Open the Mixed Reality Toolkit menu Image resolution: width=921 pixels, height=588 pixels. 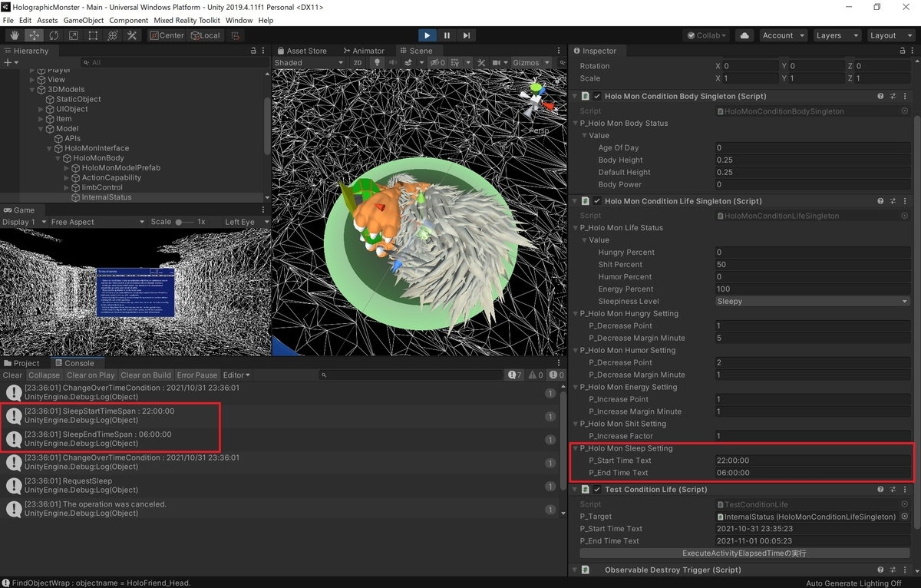187,20
